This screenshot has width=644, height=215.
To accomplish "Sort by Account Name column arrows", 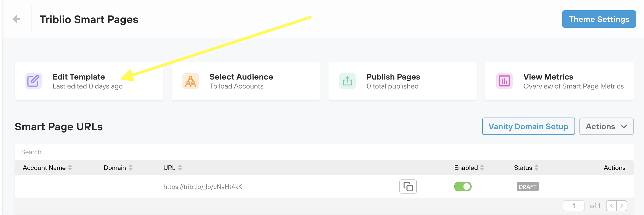I will [x=70, y=167].
